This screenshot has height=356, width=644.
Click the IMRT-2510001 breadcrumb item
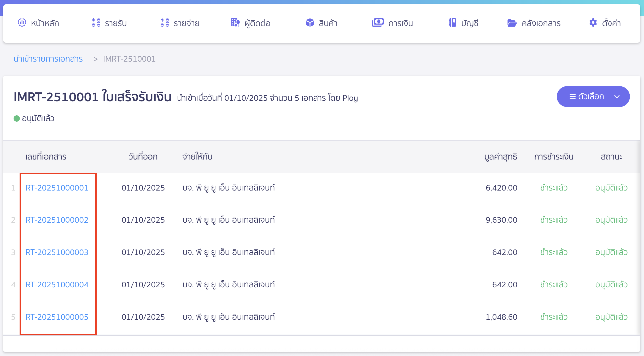pos(129,59)
